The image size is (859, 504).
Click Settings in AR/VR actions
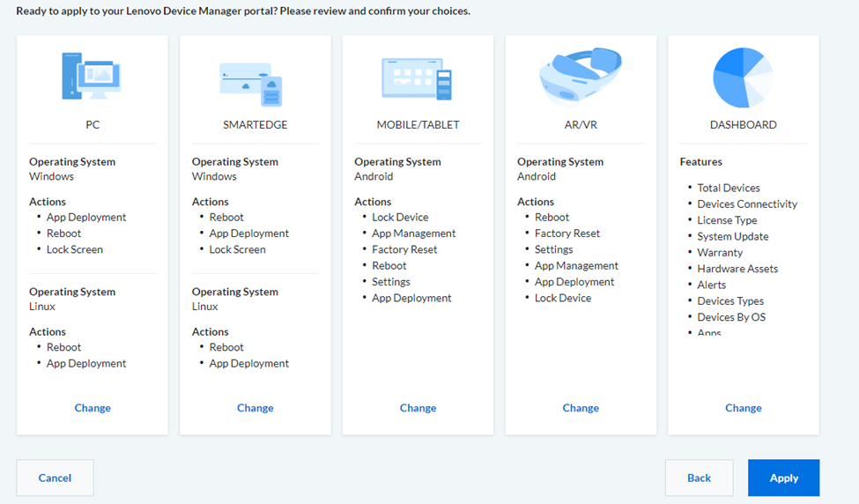coord(553,249)
